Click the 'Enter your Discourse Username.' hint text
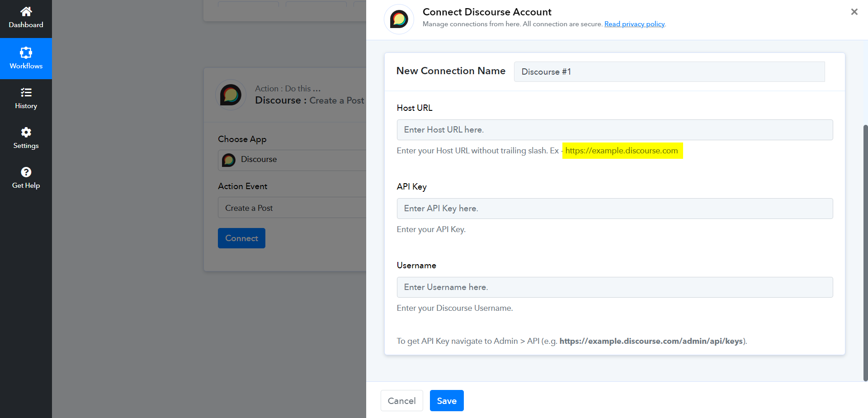868x418 pixels. 455,308
